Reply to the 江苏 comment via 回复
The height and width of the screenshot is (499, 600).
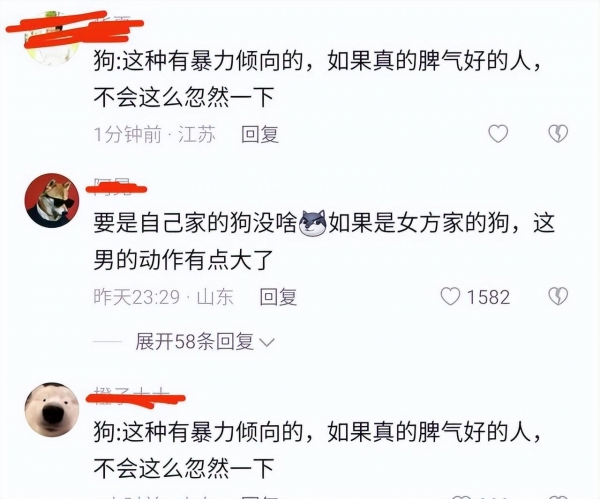coord(260,134)
